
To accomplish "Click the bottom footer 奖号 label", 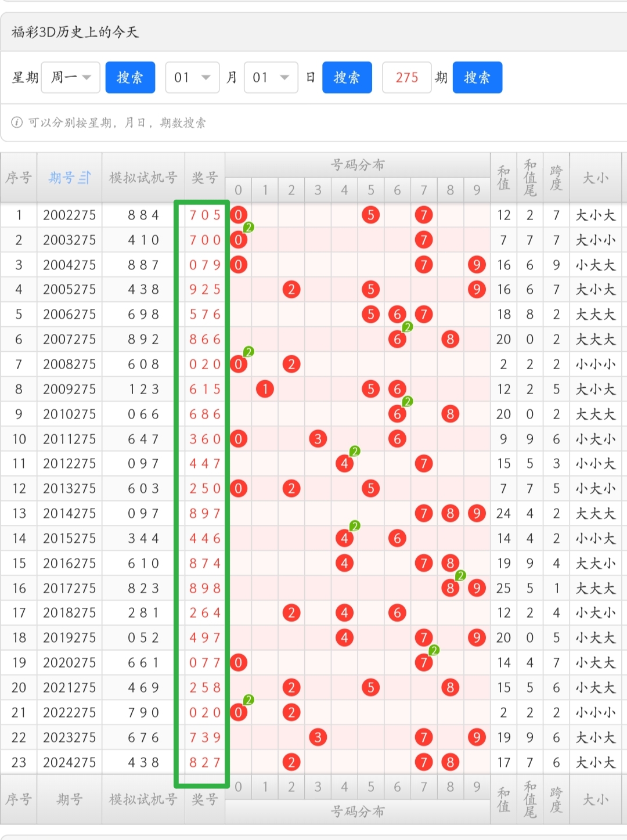I will tap(205, 799).
